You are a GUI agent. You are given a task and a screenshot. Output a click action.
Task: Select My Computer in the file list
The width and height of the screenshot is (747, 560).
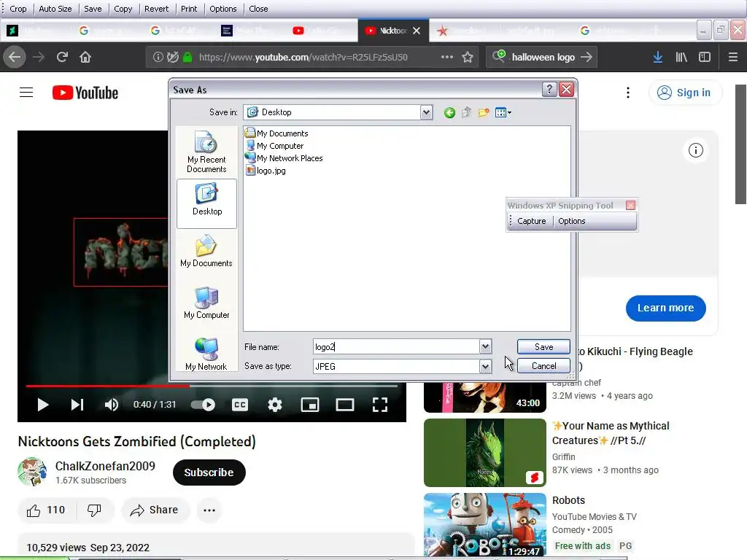click(x=274, y=146)
